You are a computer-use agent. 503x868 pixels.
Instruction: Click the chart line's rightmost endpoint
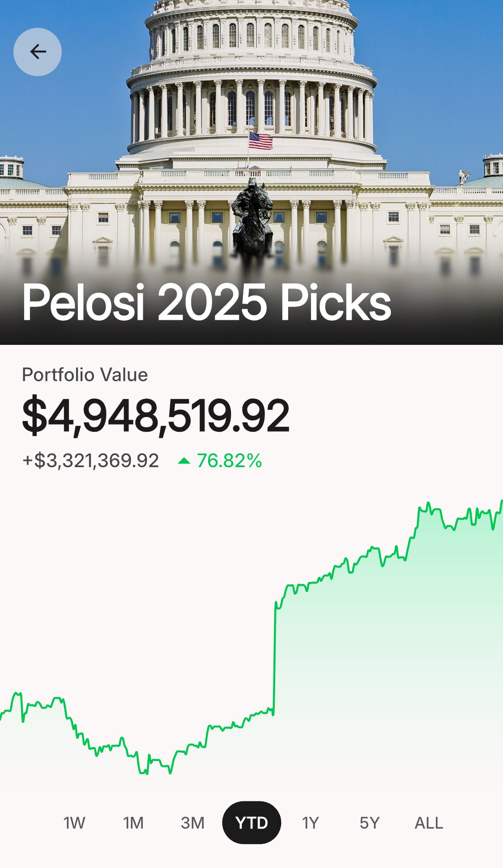[501, 502]
